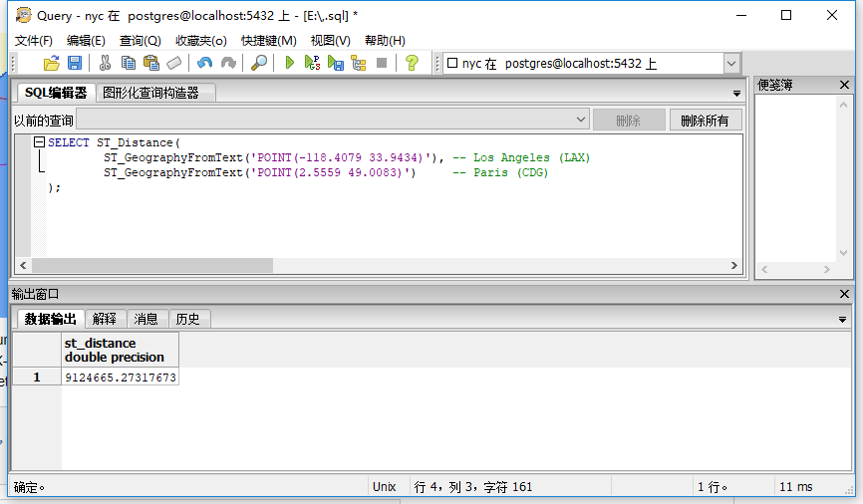
Task: Click the scratch pad scroll down arrow
Action: pyautogui.click(x=843, y=253)
